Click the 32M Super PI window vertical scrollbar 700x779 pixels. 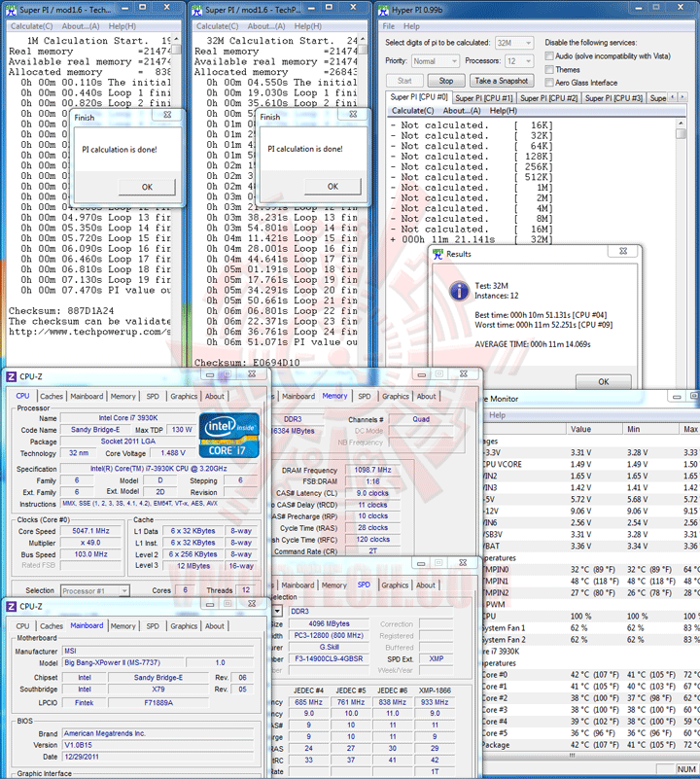point(363,198)
